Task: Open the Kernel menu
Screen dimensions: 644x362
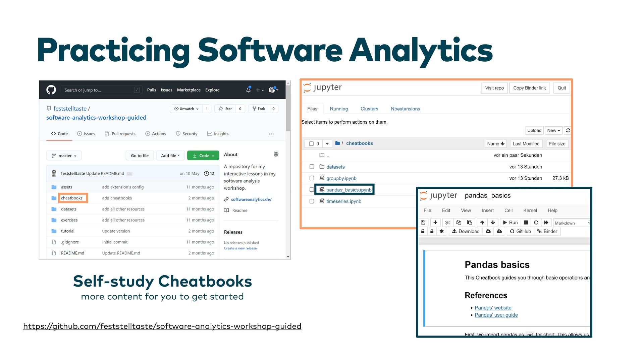Action: click(x=530, y=210)
